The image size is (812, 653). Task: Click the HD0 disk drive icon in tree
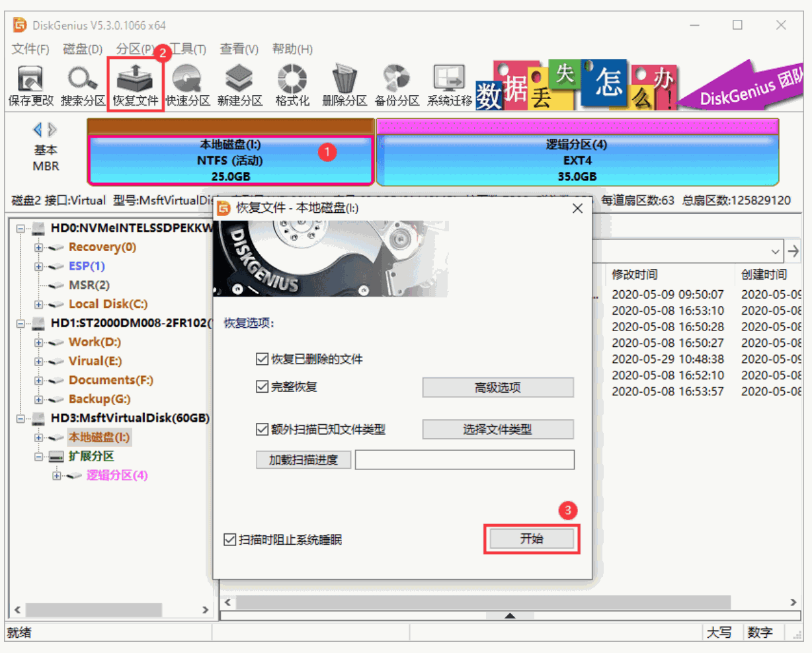39,229
